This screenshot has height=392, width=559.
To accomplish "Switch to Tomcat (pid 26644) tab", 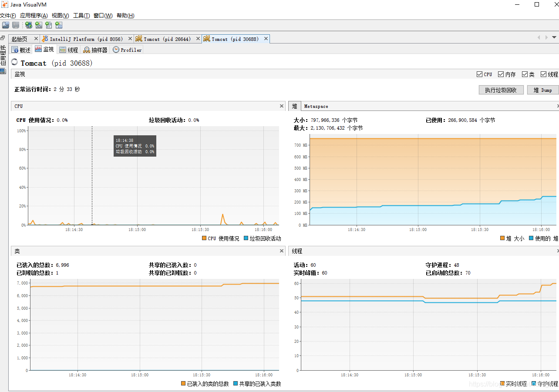I will pyautogui.click(x=167, y=39).
